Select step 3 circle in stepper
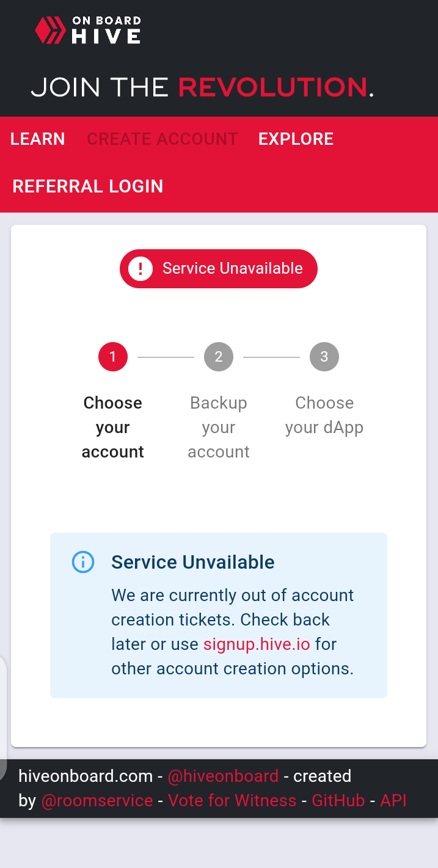 click(x=324, y=357)
